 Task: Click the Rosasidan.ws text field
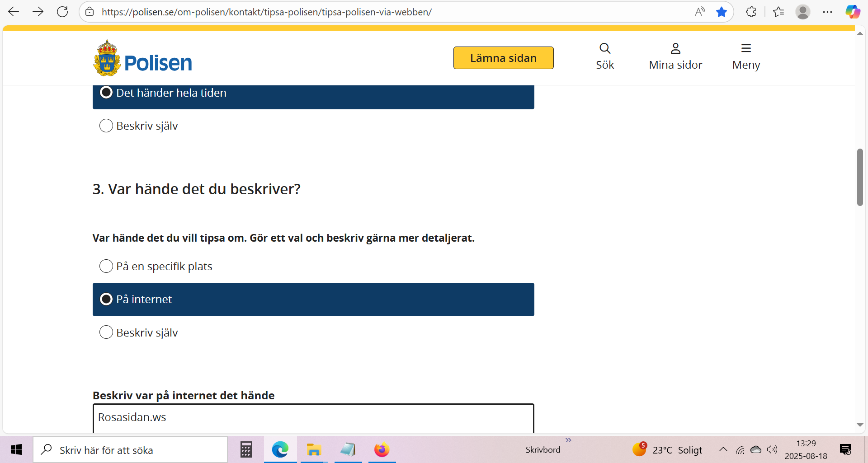click(x=313, y=417)
